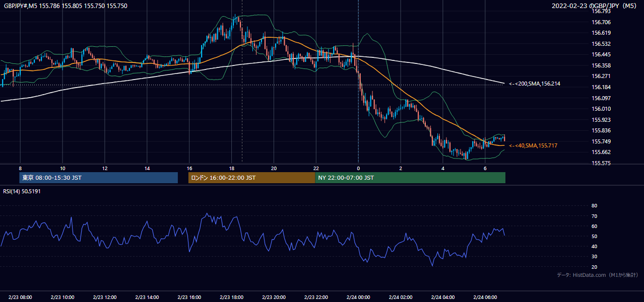The image size is (644, 302).
Task: Click the 2/23 16:00 time label
Action: coord(189,297)
